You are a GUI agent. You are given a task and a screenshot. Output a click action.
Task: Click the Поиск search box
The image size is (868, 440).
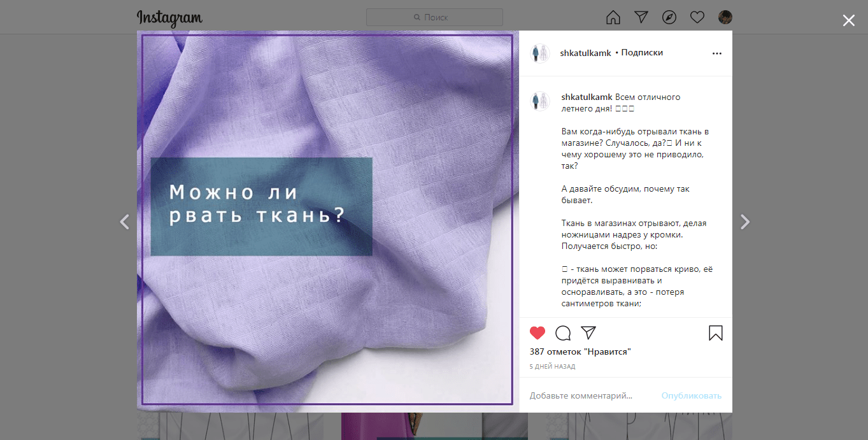click(x=434, y=17)
